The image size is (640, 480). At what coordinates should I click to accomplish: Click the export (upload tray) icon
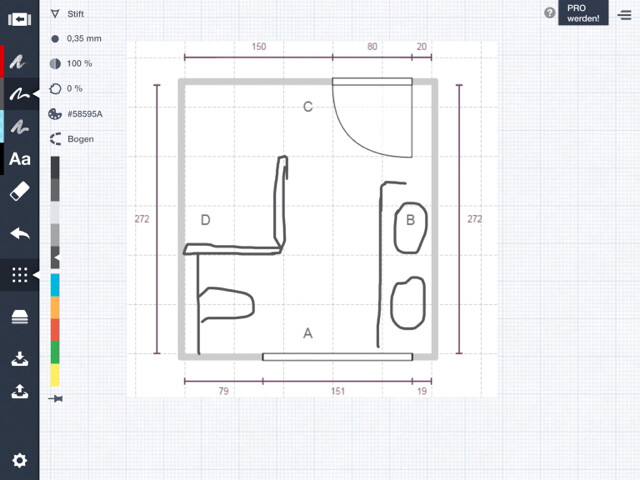point(19,391)
